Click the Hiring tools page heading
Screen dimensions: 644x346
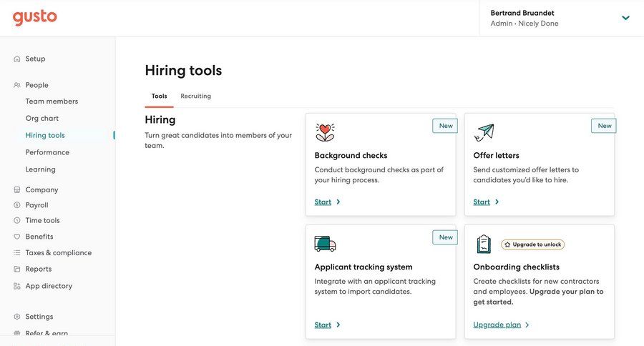pos(183,71)
